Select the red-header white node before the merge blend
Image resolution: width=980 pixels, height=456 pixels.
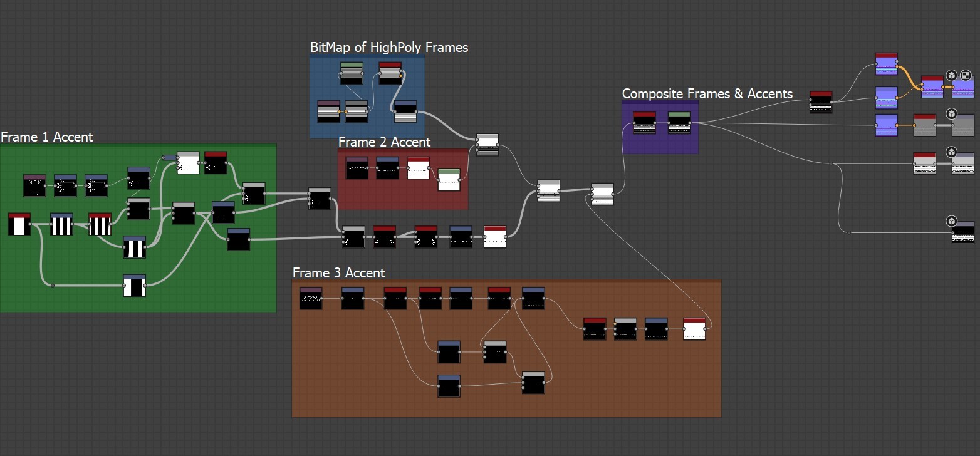495,237
